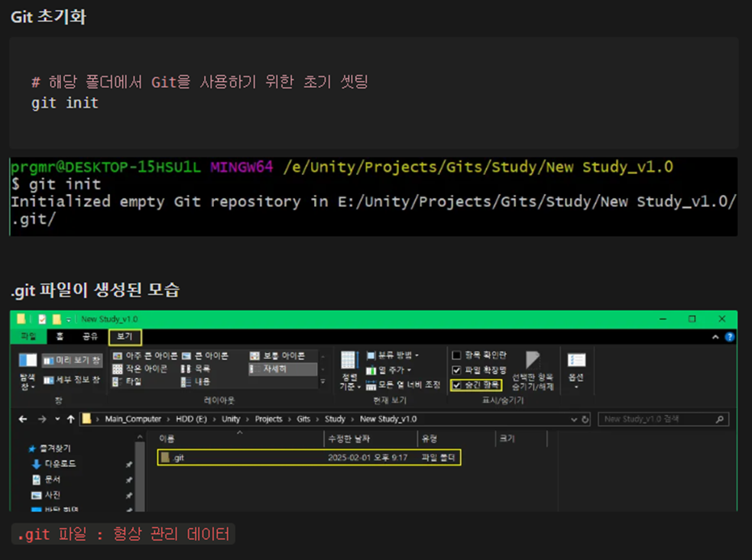Screen dimensions: 752x560
Task: Select 즐겨찾기 in navigation pane
Action: point(50,448)
